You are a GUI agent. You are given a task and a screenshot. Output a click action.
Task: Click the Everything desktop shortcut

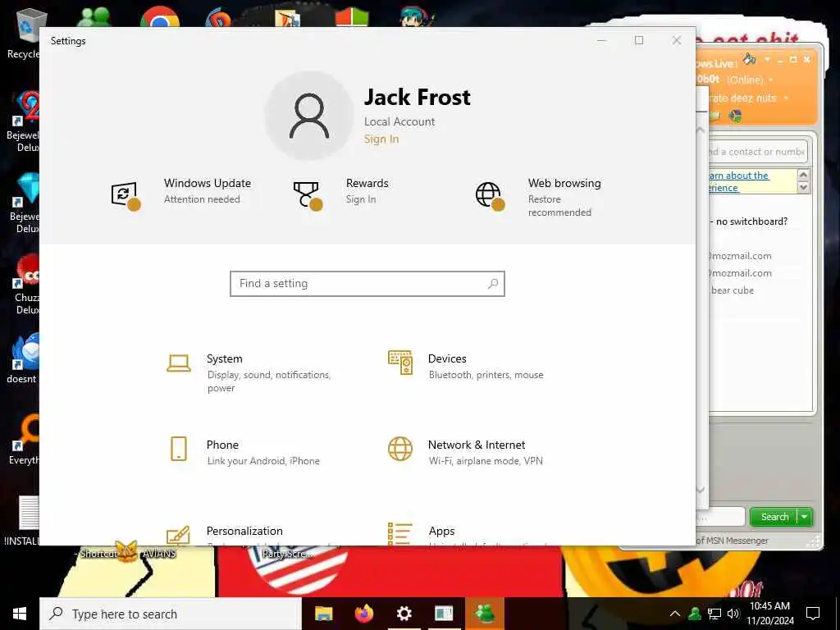[24, 440]
